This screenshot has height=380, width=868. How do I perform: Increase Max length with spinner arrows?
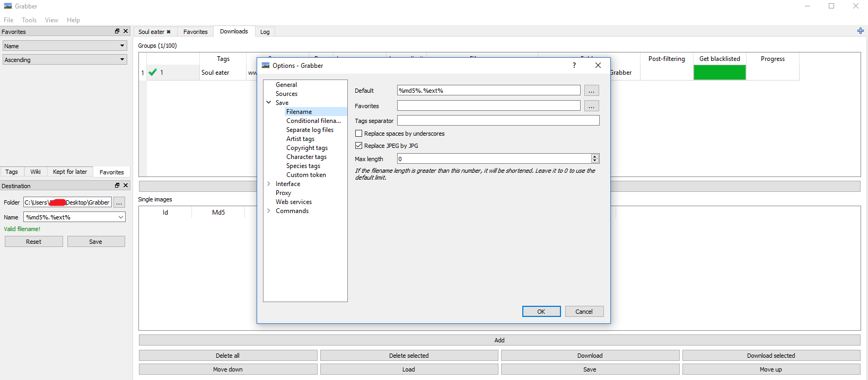595,156
